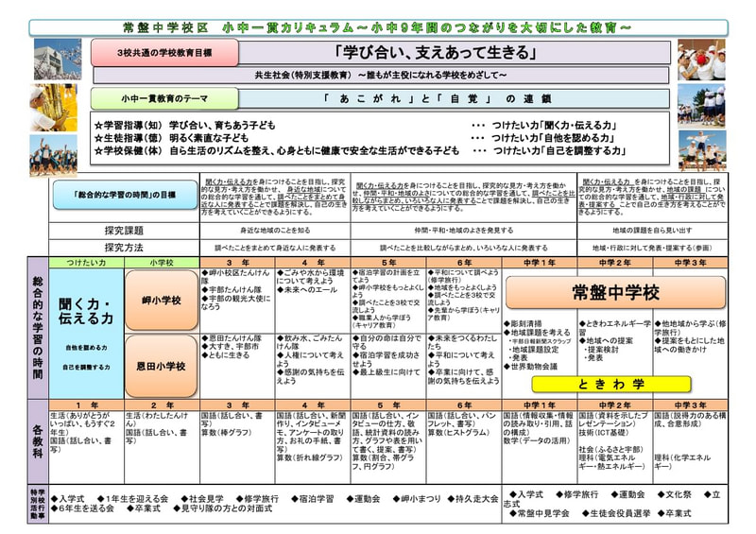Click the school building with cherry blossoms photo

pos(58,60)
